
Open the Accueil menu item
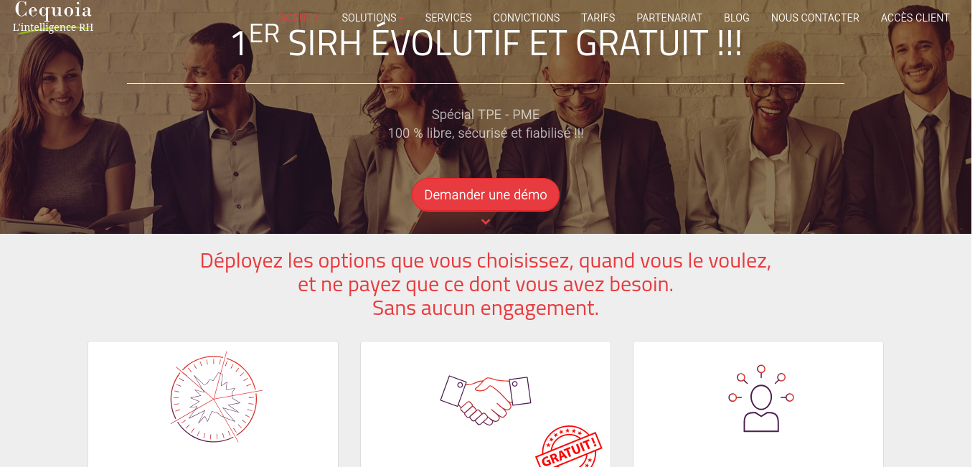(x=299, y=18)
